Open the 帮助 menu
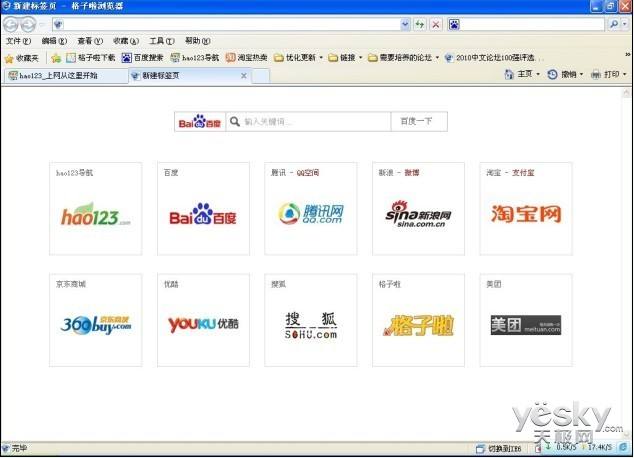 click(197, 41)
